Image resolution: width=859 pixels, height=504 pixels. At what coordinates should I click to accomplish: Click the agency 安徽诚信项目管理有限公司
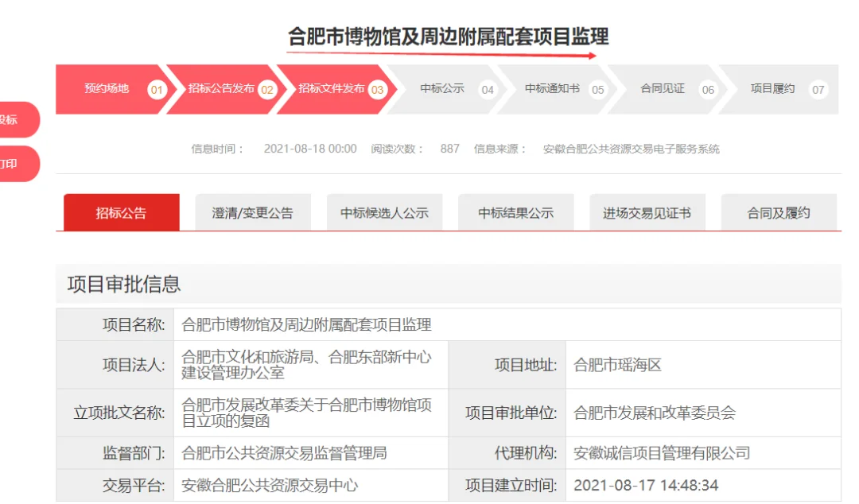662,453
